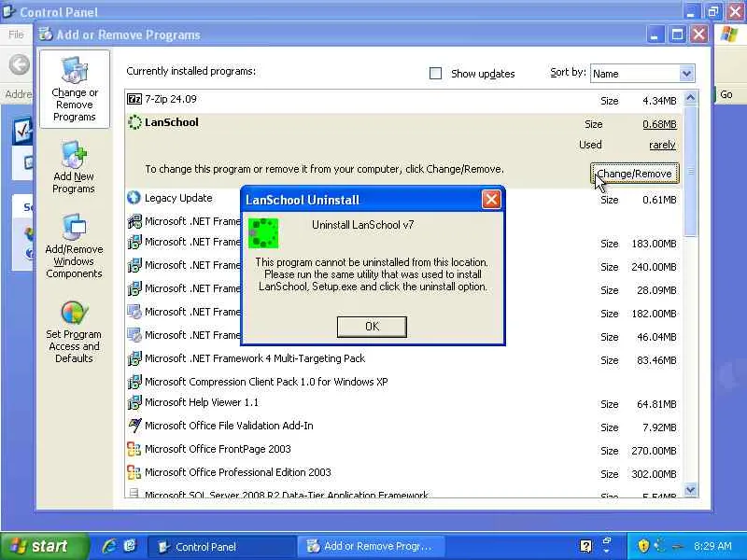
Task: Switch to Control Panel taskbar button
Action: pyautogui.click(x=221, y=547)
